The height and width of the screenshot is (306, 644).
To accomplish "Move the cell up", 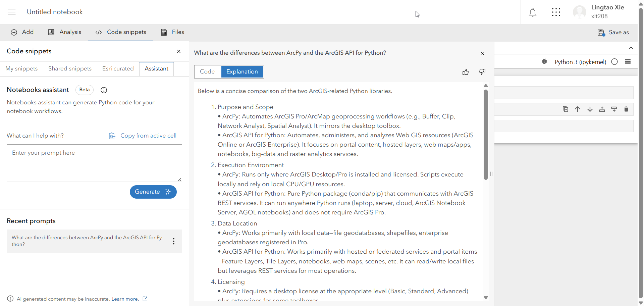I will pyautogui.click(x=578, y=109).
